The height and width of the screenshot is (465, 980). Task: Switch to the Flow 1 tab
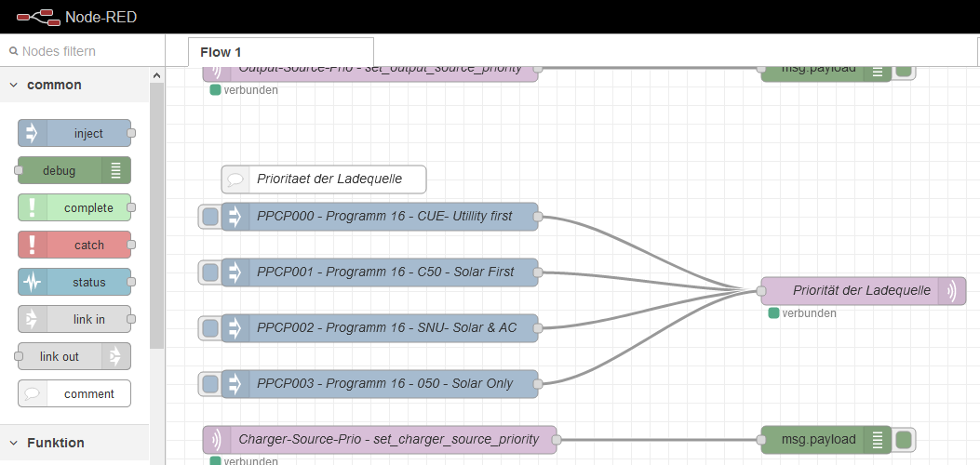280,52
